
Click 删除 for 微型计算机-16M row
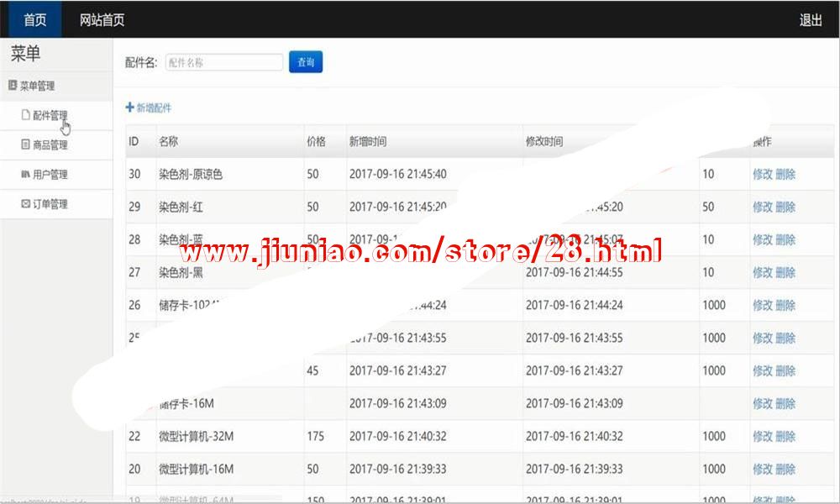coord(785,469)
